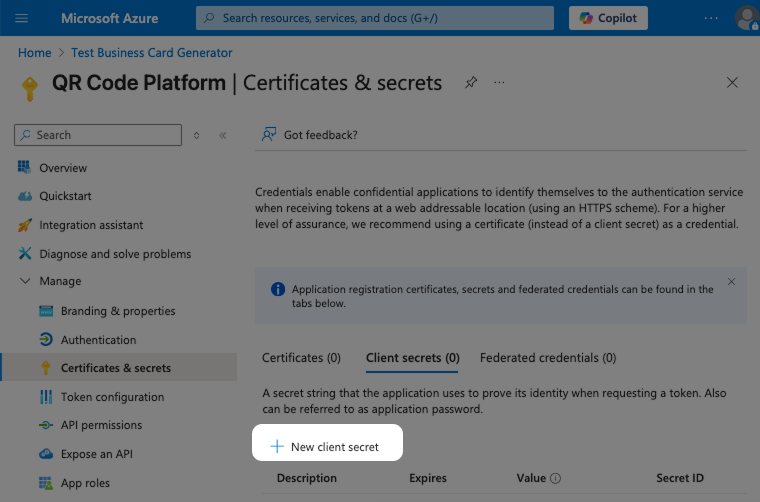Viewport: 760px width, 502px height.
Task: Switch to the Federated credentials tab
Action: tap(548, 358)
